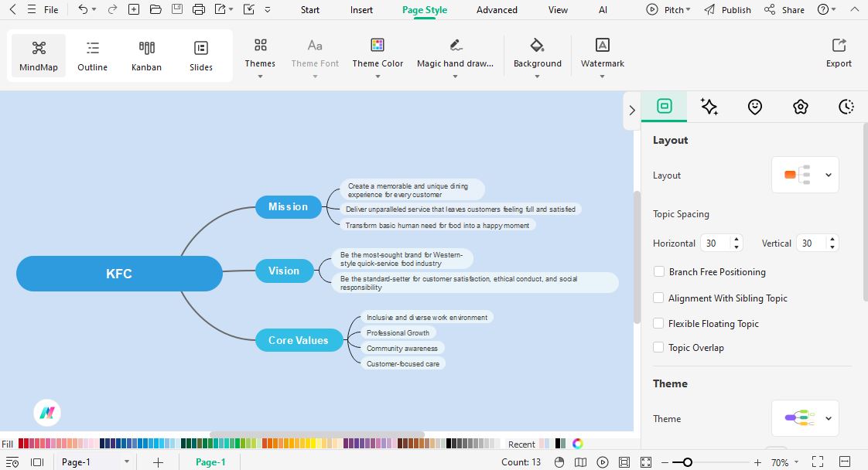Open the Advanced tab
Image resolution: width=868 pixels, height=470 pixels.
[x=497, y=10]
